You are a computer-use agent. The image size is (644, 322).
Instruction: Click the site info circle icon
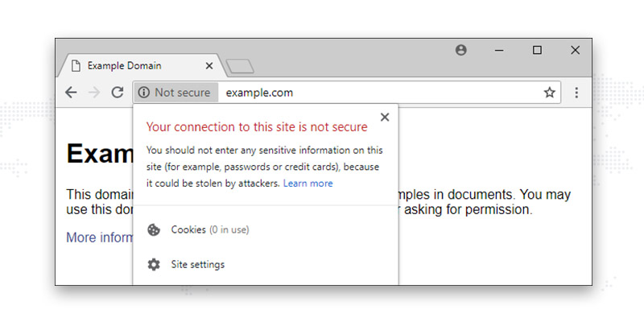[143, 93]
